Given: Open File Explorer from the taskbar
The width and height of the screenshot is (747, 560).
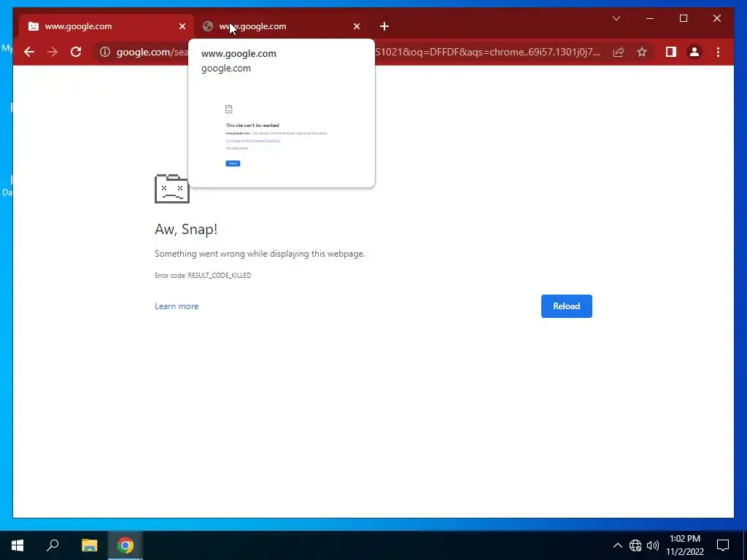Looking at the screenshot, I should click(x=89, y=545).
